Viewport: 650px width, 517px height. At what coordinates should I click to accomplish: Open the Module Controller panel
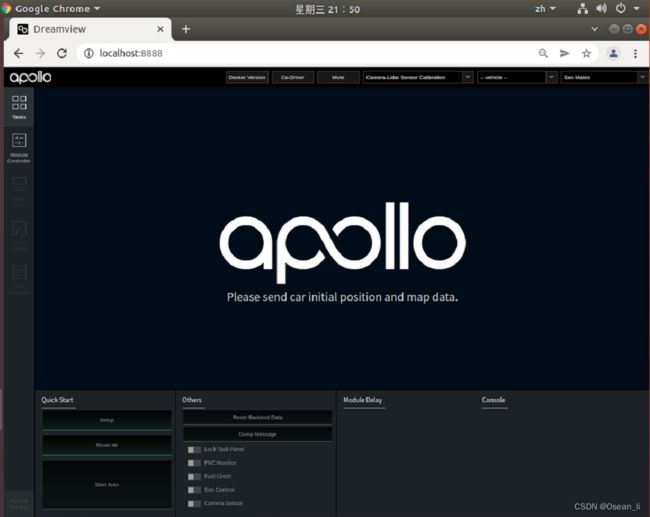tap(19, 148)
